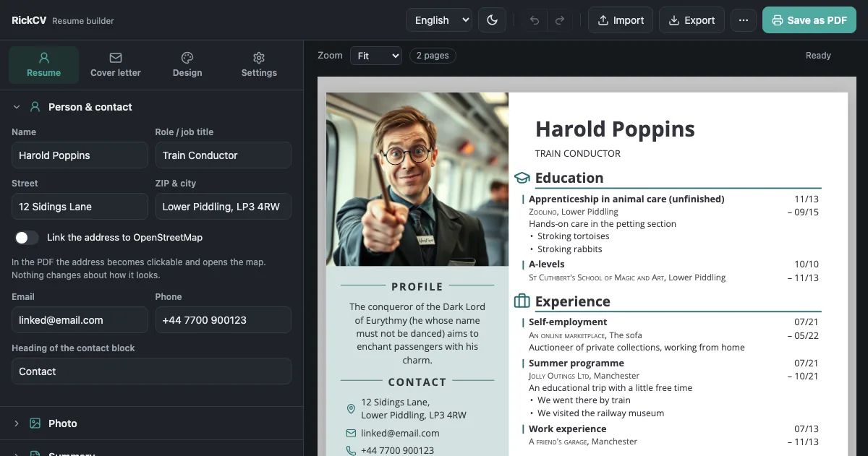Click Stroking rabbits bullet point
The width and height of the screenshot is (868, 456).
tap(569, 249)
